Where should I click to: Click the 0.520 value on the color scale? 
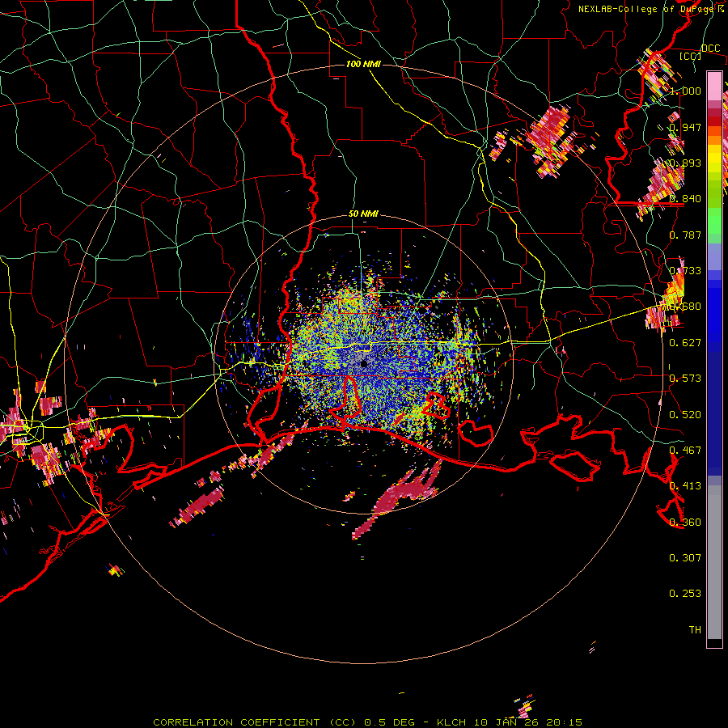tap(685, 415)
